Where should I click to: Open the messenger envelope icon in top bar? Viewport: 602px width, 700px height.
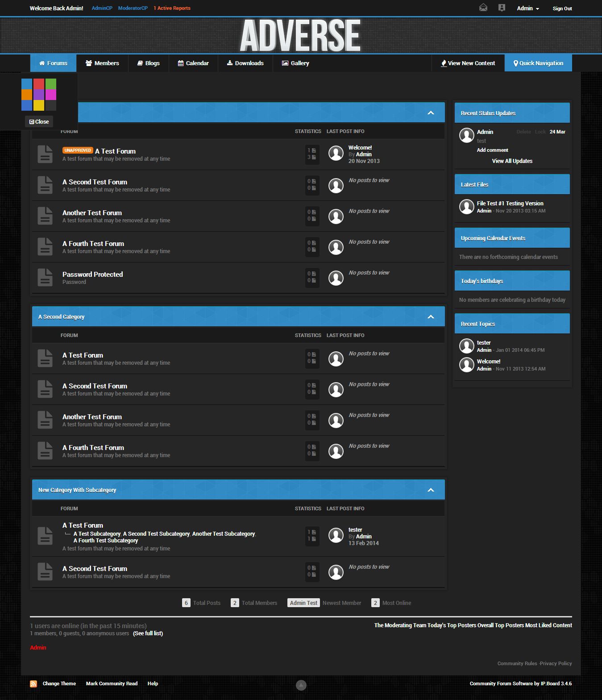(483, 8)
